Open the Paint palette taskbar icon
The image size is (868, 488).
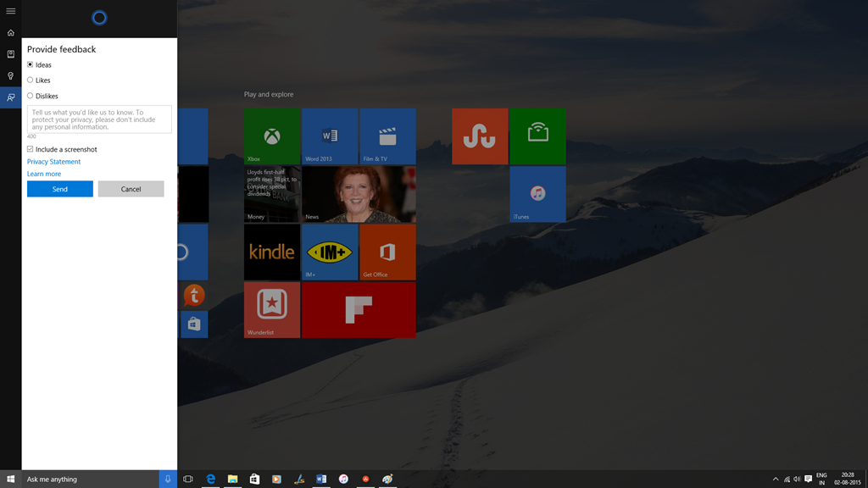tap(387, 480)
